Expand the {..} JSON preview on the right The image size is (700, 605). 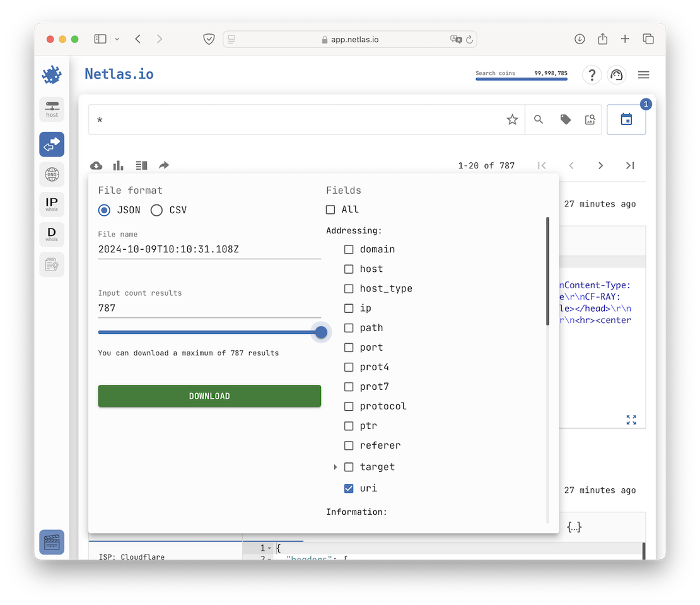[x=575, y=527]
